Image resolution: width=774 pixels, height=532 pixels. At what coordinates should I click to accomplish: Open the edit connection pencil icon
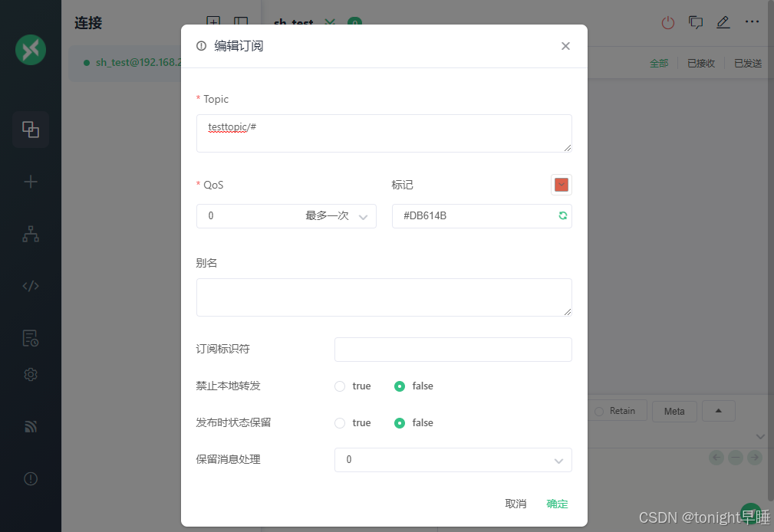coord(723,22)
